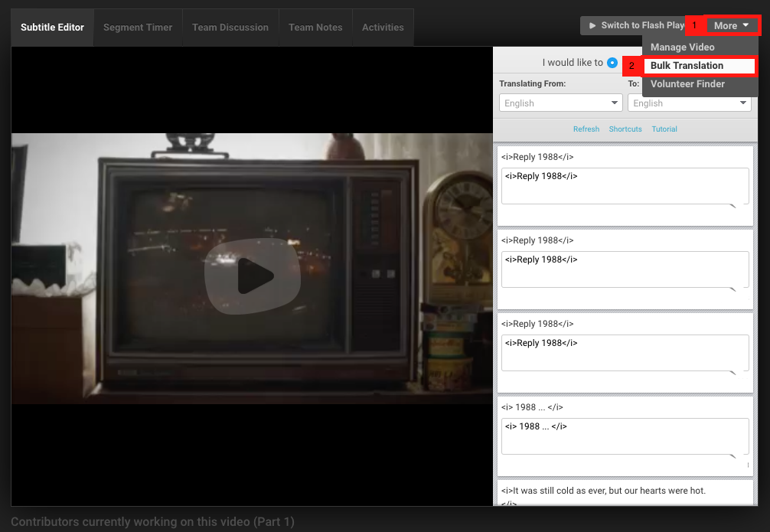Click the Refresh link

click(x=586, y=129)
